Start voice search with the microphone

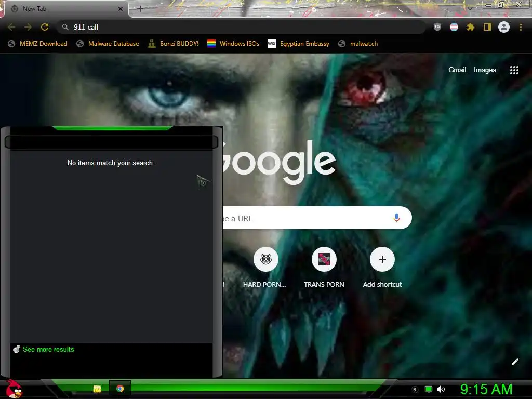point(396,218)
